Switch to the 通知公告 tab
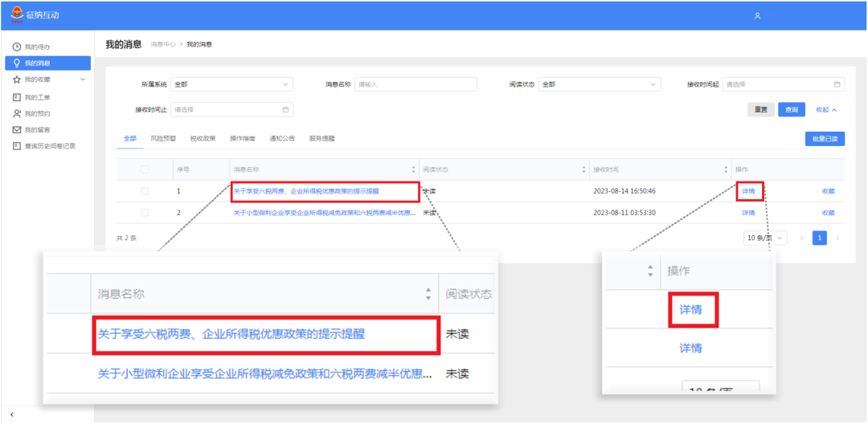The height and width of the screenshot is (424, 868). (282, 138)
